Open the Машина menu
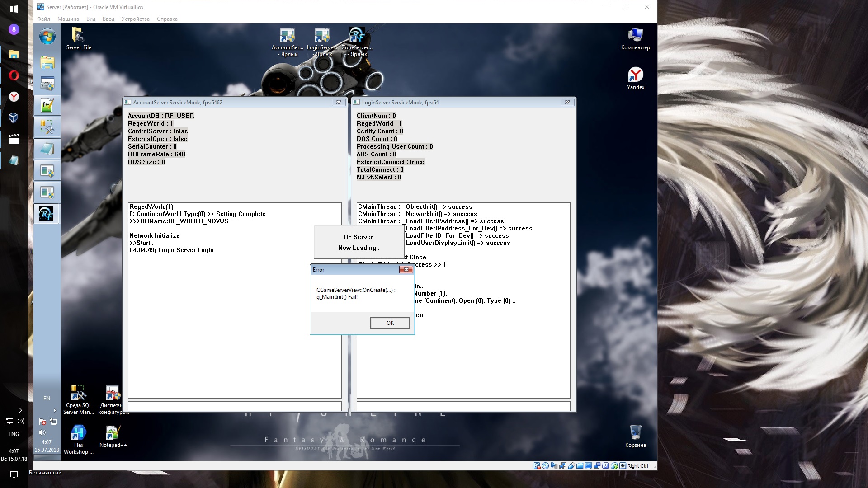 tap(68, 19)
